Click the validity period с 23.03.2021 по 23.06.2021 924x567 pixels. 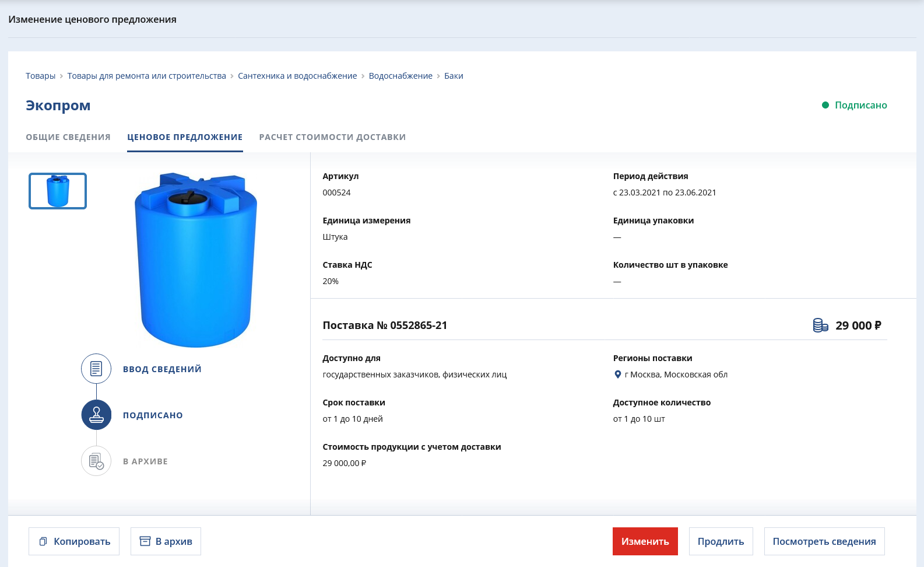(x=665, y=192)
